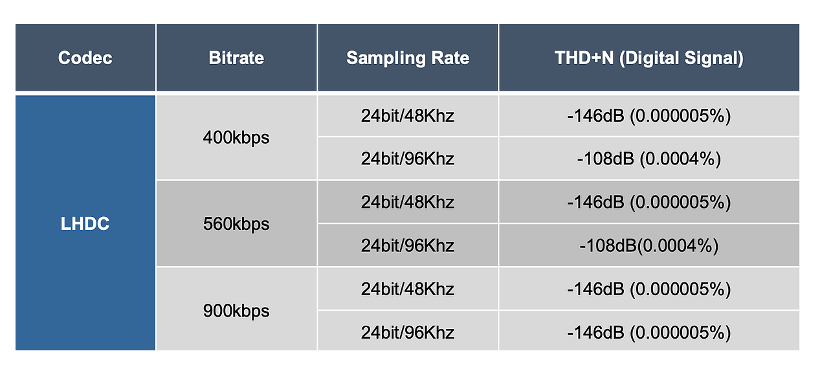Click the THD+N (Digital Signal) header
The image size is (832, 374).
[649, 57]
